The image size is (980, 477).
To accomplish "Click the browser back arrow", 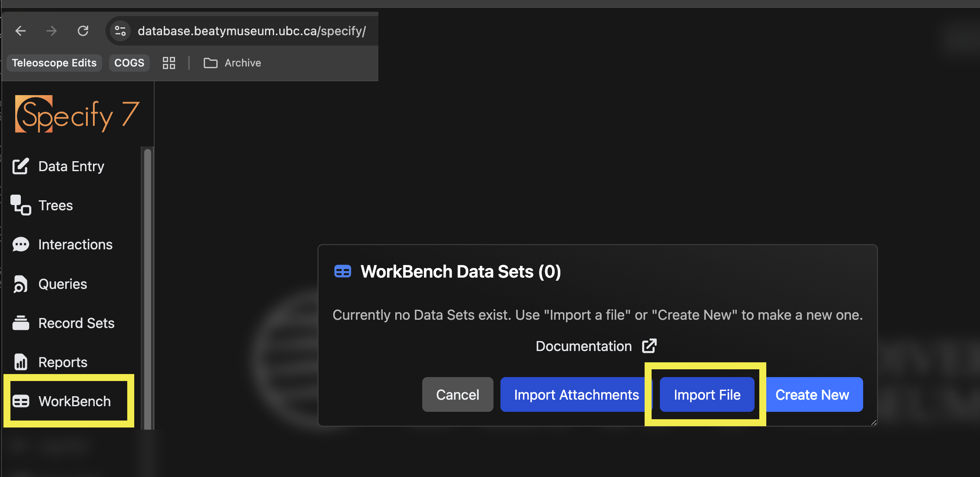I will [x=20, y=31].
